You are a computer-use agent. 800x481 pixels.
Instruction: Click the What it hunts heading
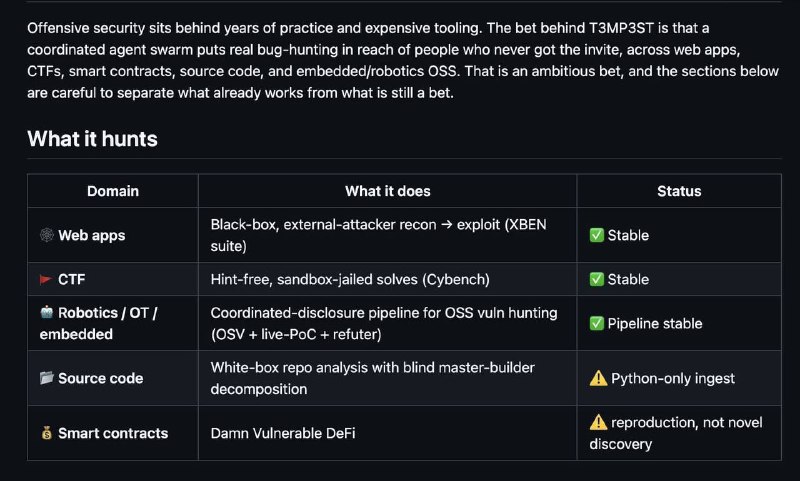(x=92, y=139)
